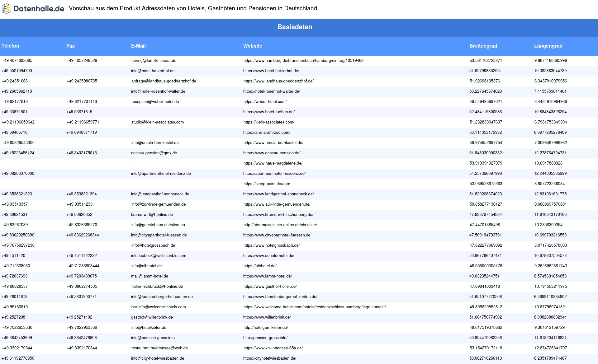598x364 pixels.
Task: Click email info@pension-gross.info
Action: coord(153,338)
